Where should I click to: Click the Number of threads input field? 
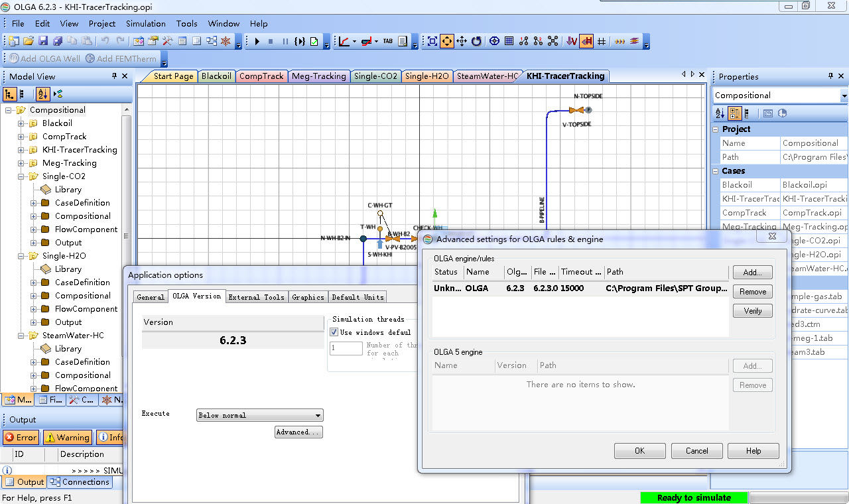(346, 348)
